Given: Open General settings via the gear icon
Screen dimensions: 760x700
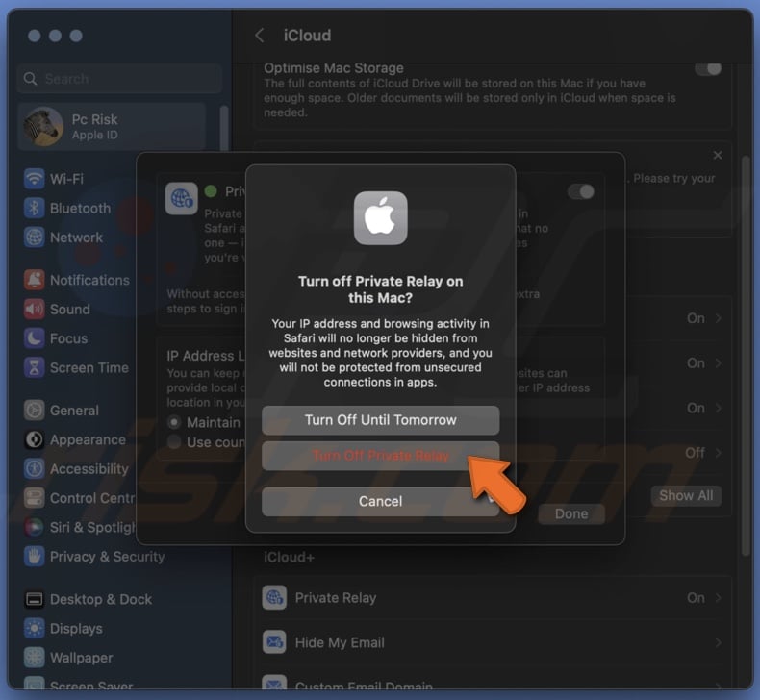Looking at the screenshot, I should tap(34, 411).
